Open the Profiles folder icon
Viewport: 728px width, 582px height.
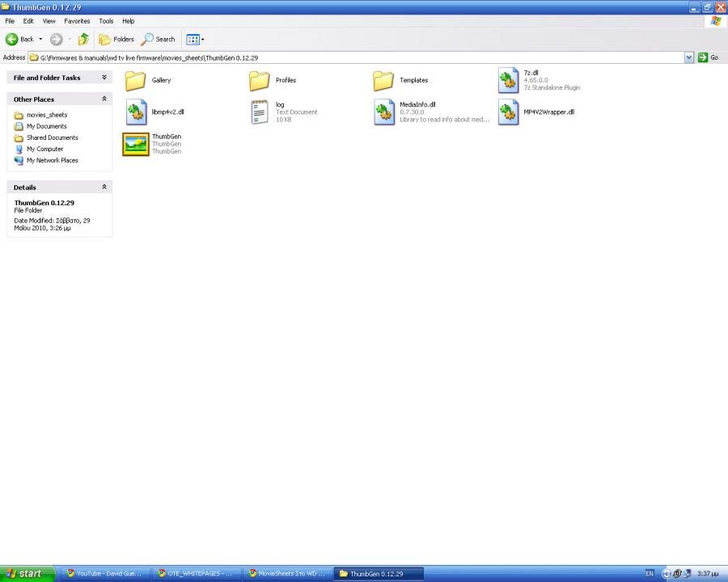tap(259, 81)
